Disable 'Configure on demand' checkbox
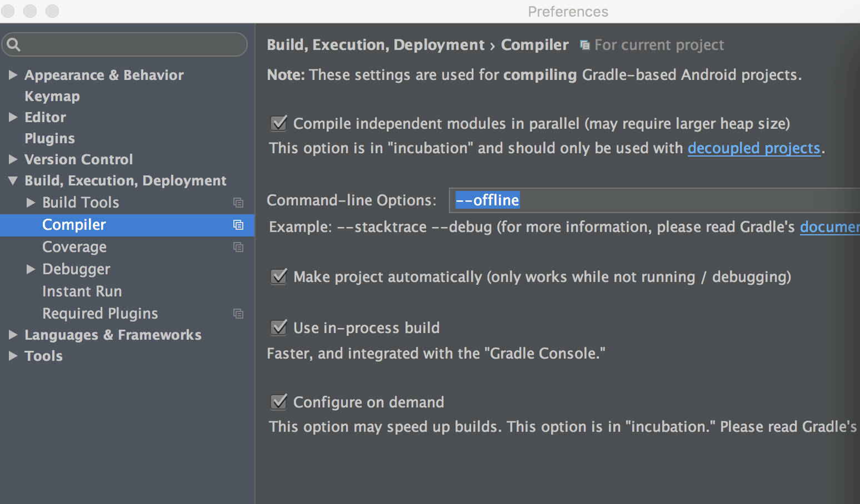The height and width of the screenshot is (504, 860). pyautogui.click(x=279, y=402)
